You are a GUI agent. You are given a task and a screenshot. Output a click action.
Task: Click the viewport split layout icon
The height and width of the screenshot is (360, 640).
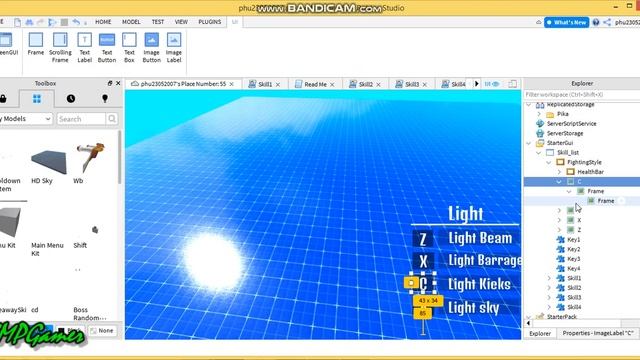[x=513, y=84]
